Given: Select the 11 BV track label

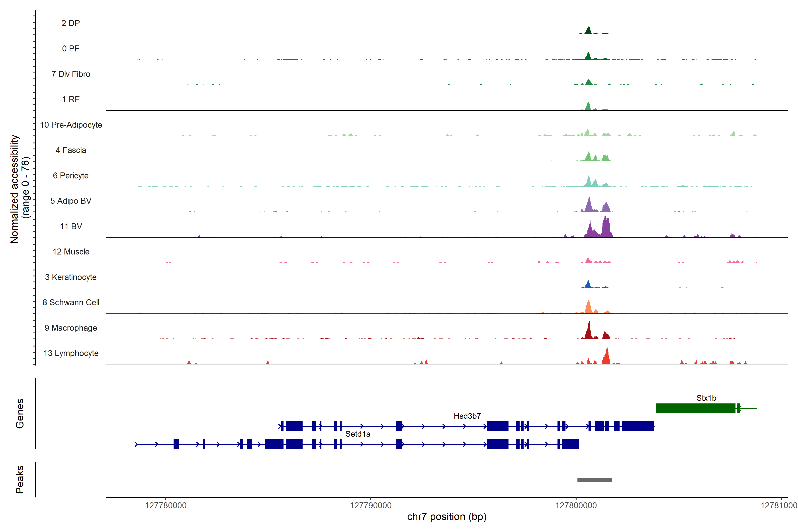Looking at the screenshot, I should (71, 226).
